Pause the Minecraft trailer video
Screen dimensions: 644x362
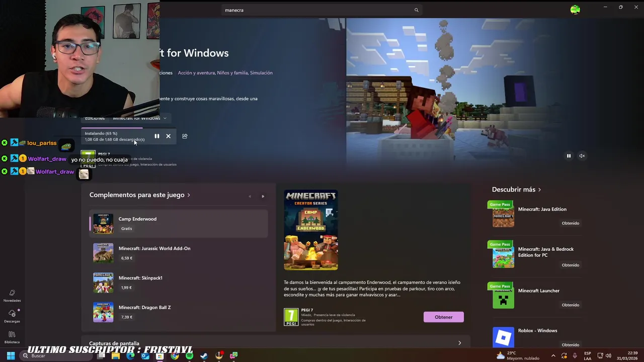pos(569,156)
